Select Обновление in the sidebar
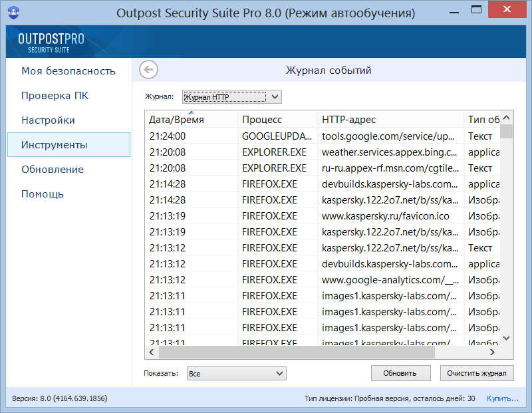 tap(53, 170)
